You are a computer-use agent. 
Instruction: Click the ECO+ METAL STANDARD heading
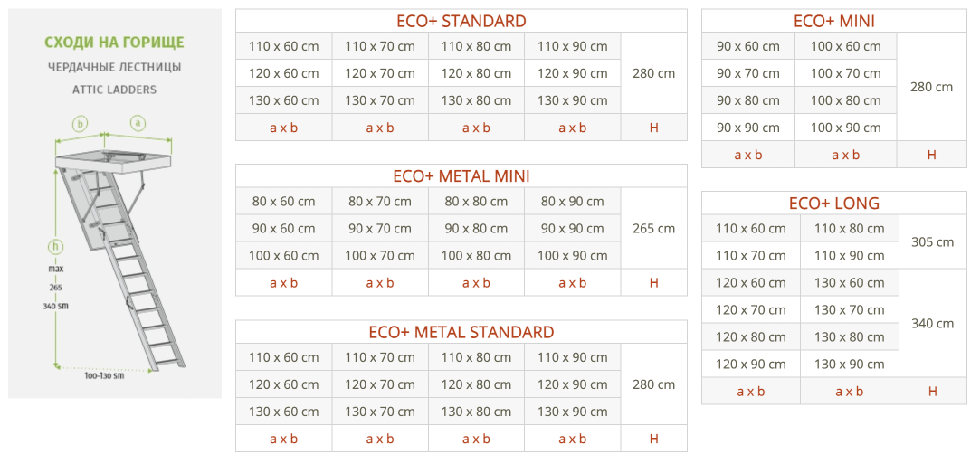pos(461,332)
